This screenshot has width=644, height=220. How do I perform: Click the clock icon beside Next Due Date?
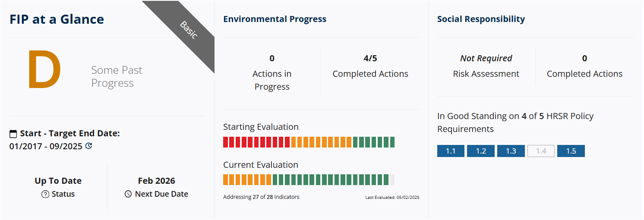(128, 194)
